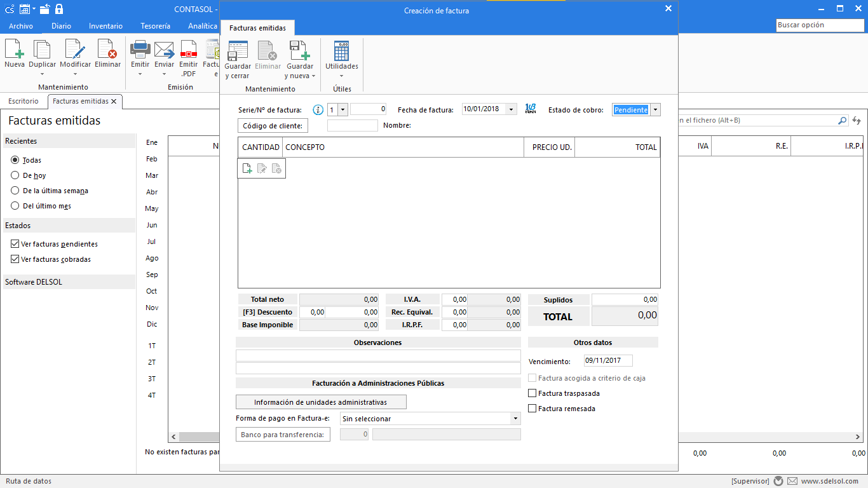Image resolution: width=868 pixels, height=488 pixels.
Task: Click the CS application logo icon
Action: click(10, 10)
